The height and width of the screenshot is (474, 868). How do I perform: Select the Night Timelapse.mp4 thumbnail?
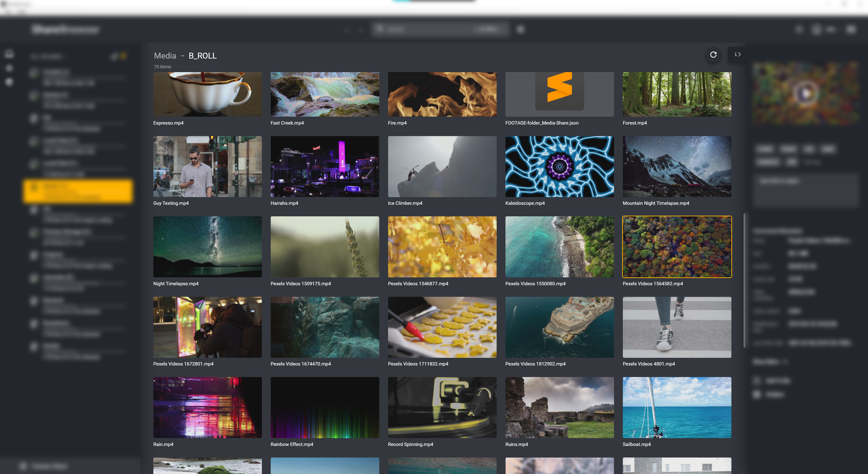pyautogui.click(x=208, y=247)
